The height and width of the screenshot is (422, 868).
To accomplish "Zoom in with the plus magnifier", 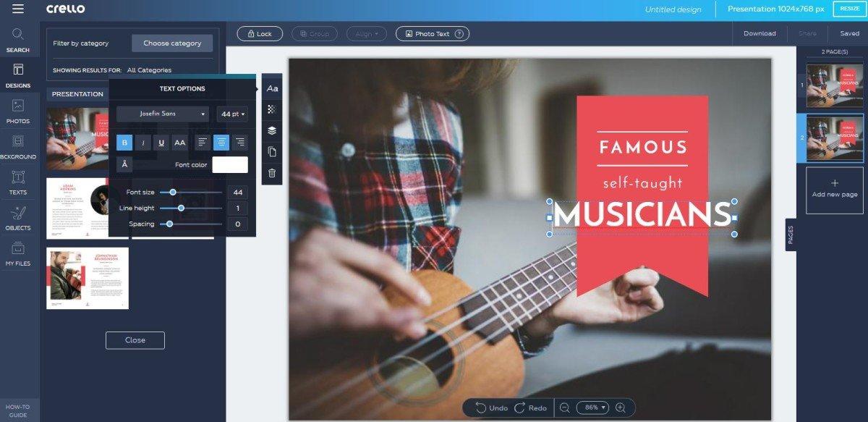I will click(x=620, y=408).
